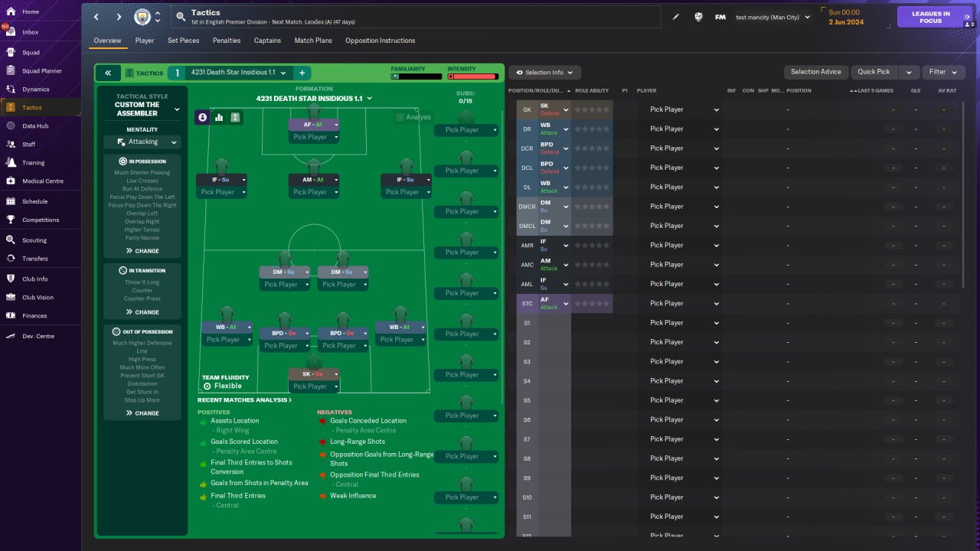Screen dimensions: 980x551
Task: Click Change under In Possession
Action: tap(142, 251)
